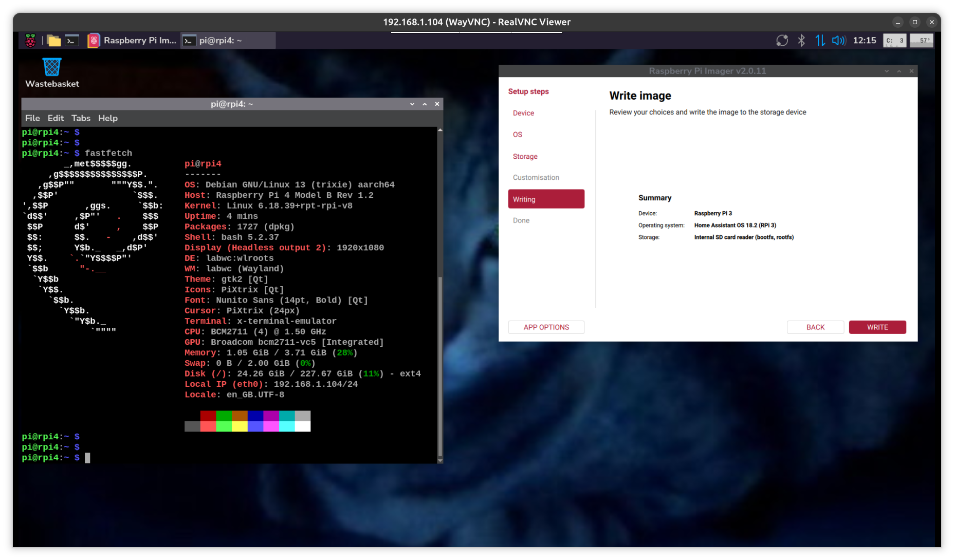This screenshot has width=954, height=560.
Task: Click the 'Kernel: Linux 6.18.39+rpt-rpi-v8' line
Action: click(268, 206)
